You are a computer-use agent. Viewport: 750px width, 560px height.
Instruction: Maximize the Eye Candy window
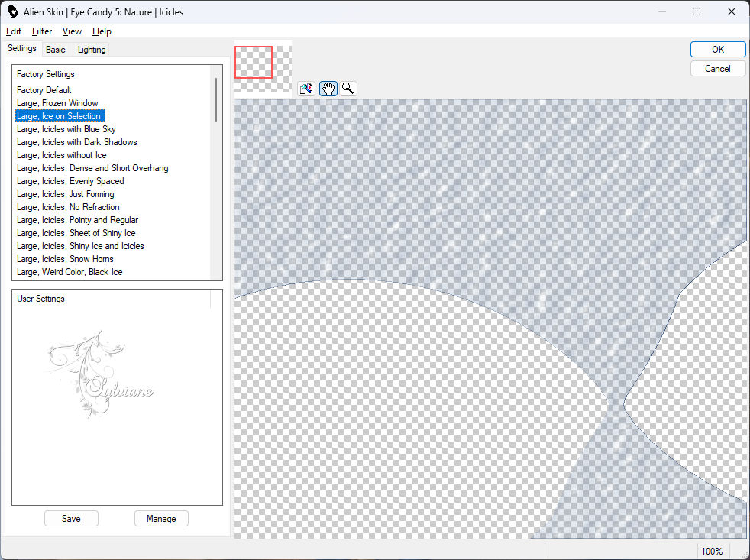click(x=697, y=11)
